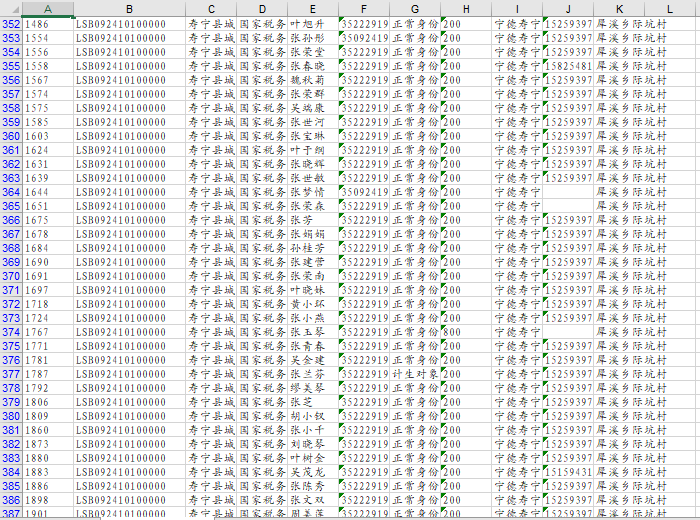Viewport: 700px width, 520px height.
Task: Click LSB092410100000 cell in row 369
Action: [x=129, y=262]
